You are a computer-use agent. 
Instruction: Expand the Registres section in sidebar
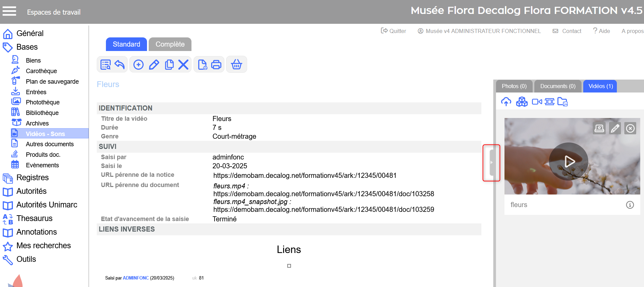coord(33,178)
